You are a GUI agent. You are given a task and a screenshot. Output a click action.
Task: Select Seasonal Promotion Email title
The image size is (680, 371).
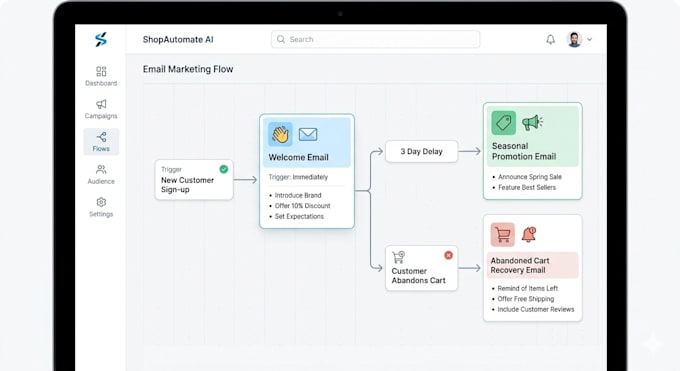coord(524,151)
